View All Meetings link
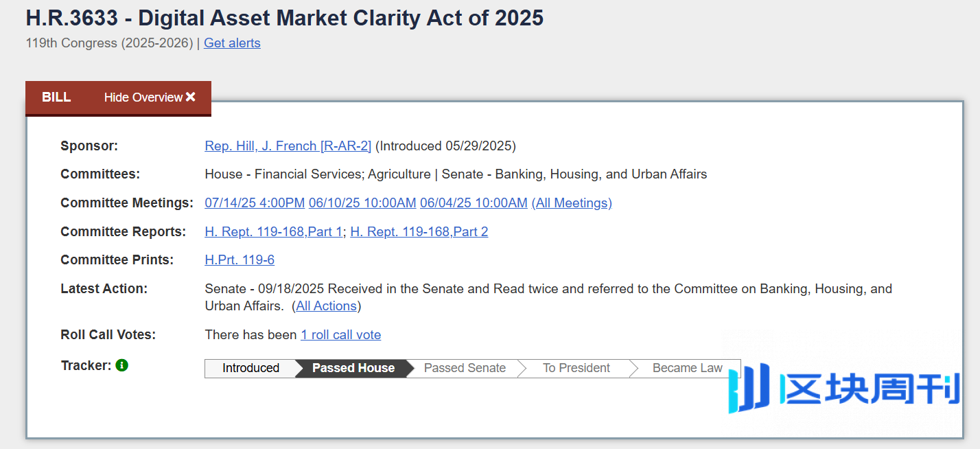 click(x=572, y=203)
